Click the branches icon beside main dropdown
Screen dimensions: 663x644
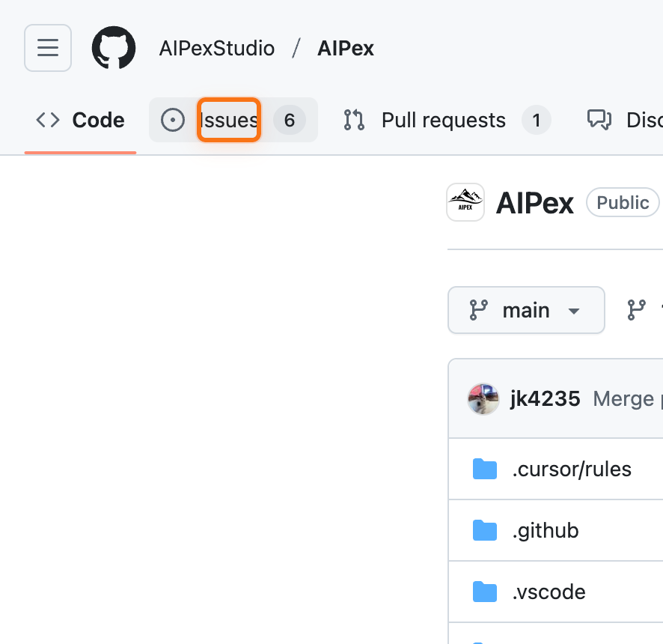pyautogui.click(x=636, y=310)
